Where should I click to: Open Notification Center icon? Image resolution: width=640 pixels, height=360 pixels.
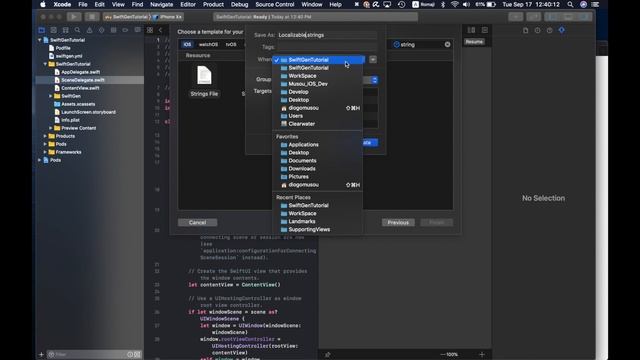[x=596, y=4]
